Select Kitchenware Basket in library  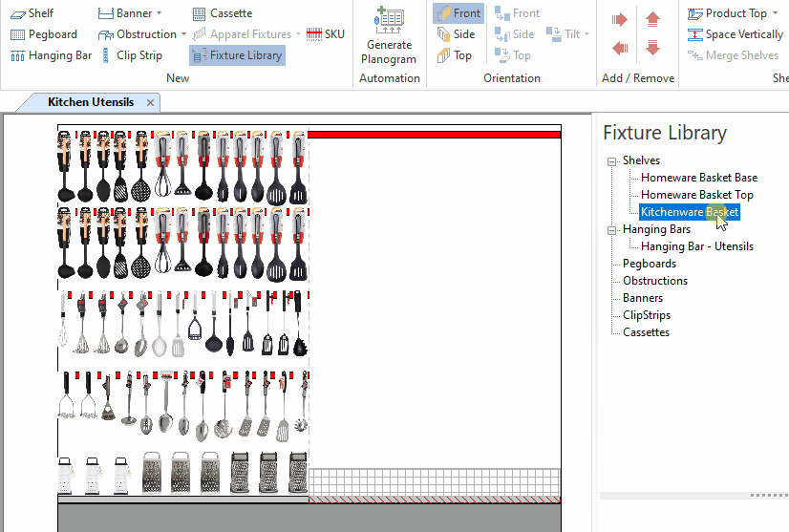[x=690, y=212]
